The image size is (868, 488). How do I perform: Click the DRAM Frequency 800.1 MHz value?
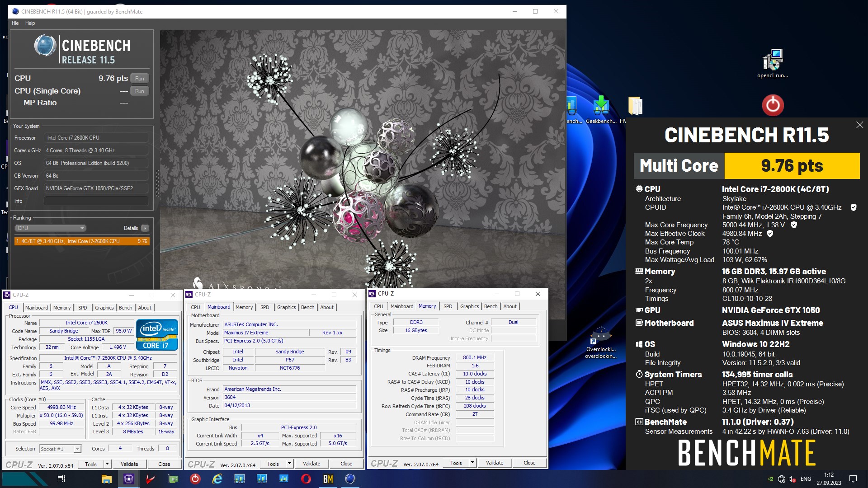[x=475, y=358]
